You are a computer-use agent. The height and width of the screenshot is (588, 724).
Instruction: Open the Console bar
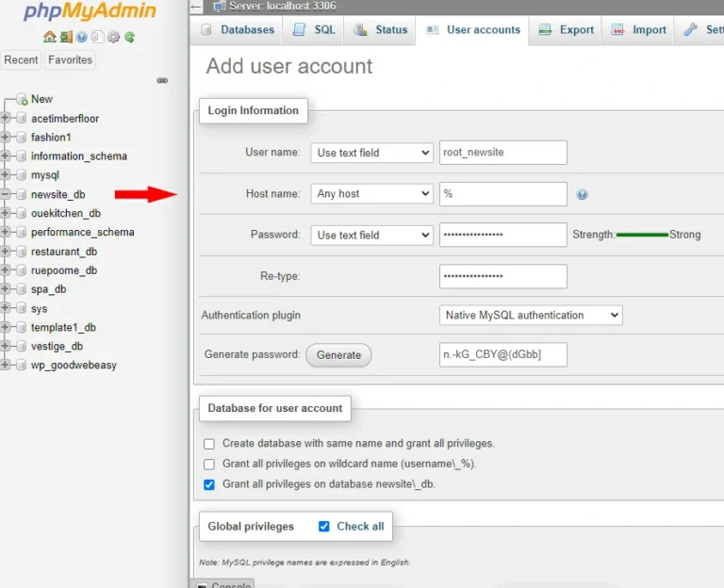pos(222,584)
